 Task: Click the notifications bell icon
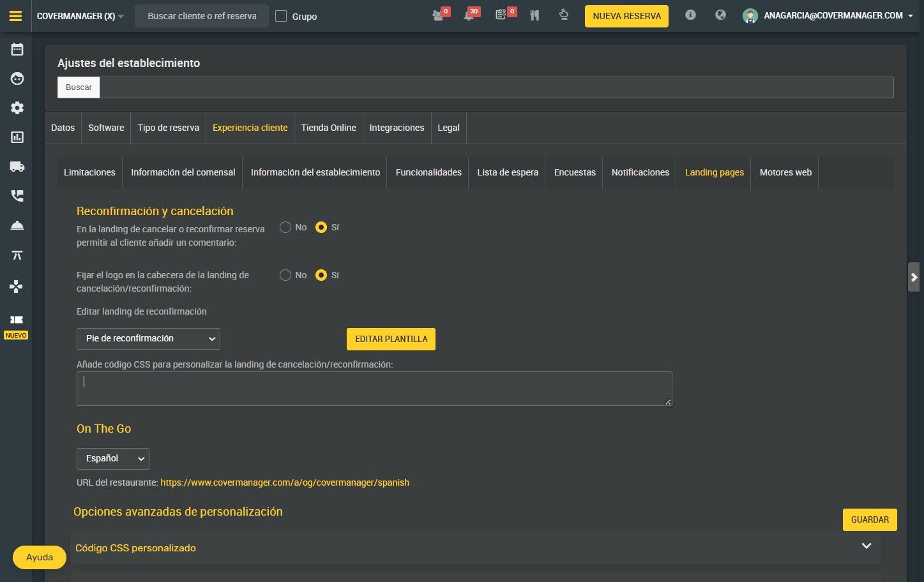pos(469,16)
